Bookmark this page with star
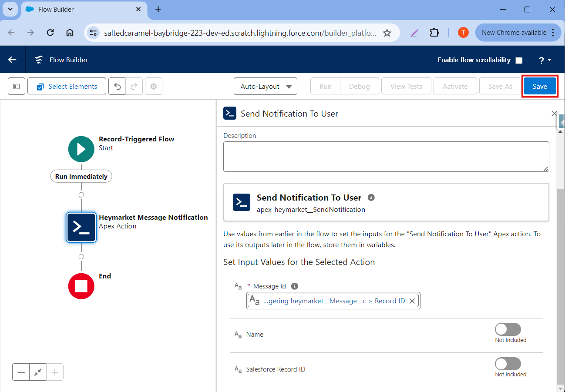The width and height of the screenshot is (565, 392). (387, 33)
